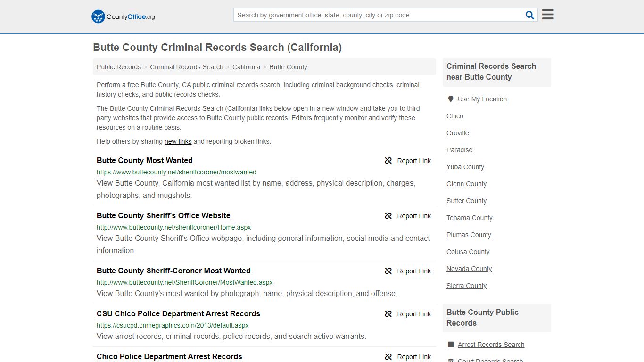The image size is (644, 362).
Task: Click the bank icon beside Court Records Search
Action: (x=451, y=360)
